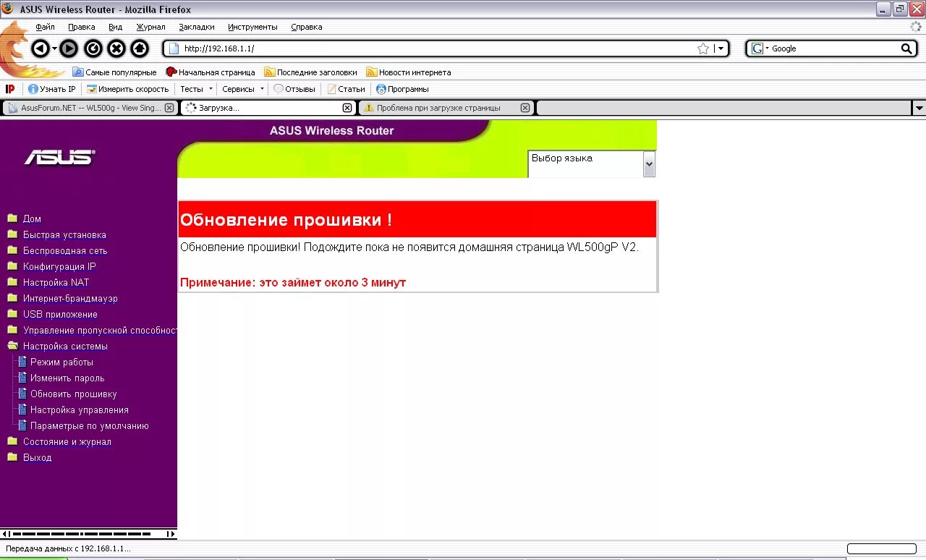Viewport: 926px width, 560px height.
Task: Open the Тесты dropdown
Action: tap(196, 89)
